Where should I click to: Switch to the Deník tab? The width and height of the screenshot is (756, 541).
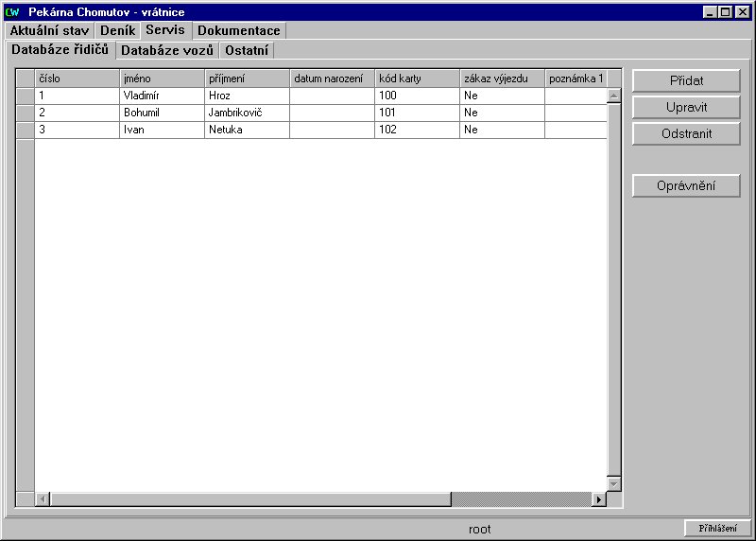(118, 30)
